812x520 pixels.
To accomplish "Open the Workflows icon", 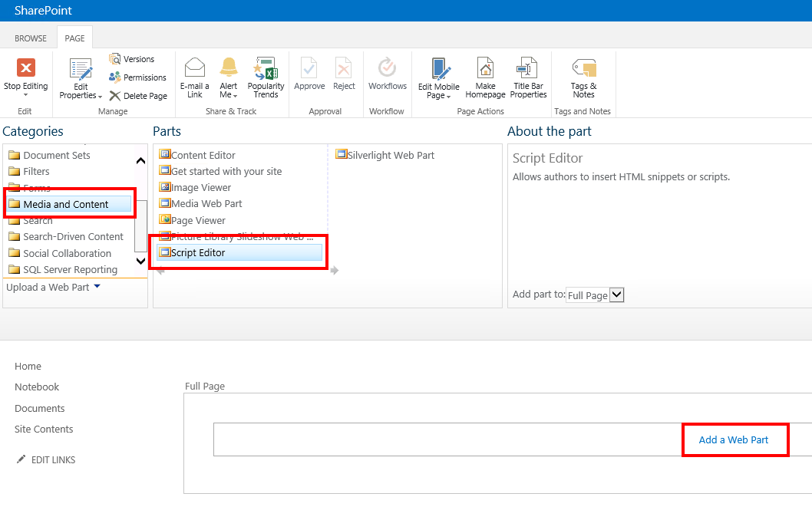I will point(388,67).
